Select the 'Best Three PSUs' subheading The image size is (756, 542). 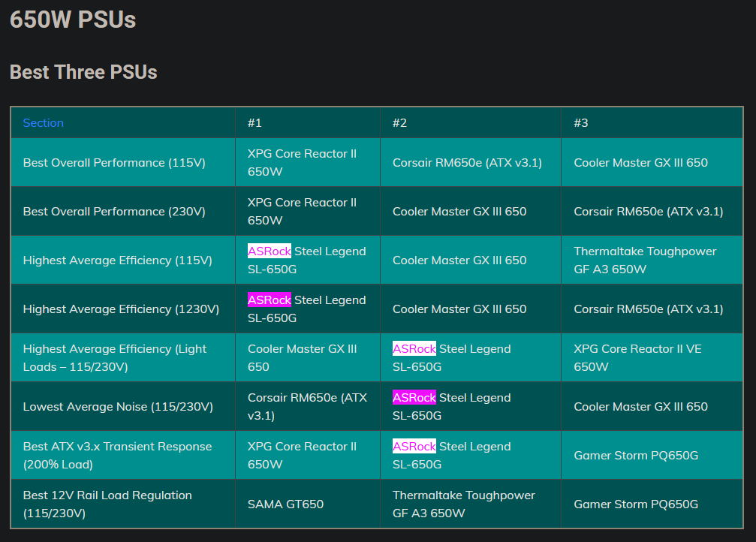pyautogui.click(x=83, y=72)
